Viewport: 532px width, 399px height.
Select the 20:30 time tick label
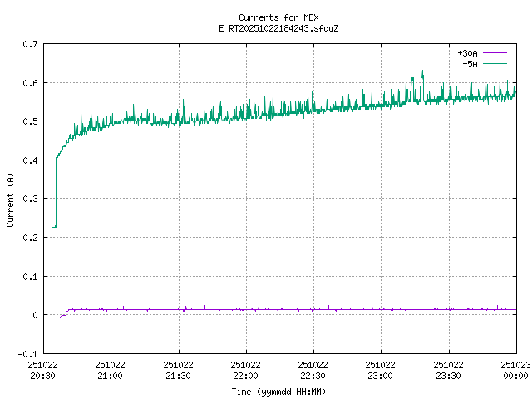click(42, 376)
